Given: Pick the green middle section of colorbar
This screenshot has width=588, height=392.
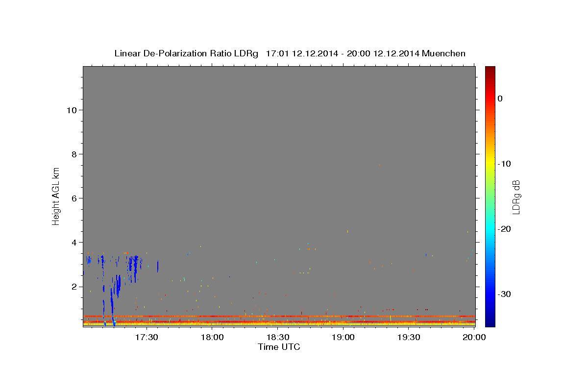Looking at the screenshot, I should [490, 196].
